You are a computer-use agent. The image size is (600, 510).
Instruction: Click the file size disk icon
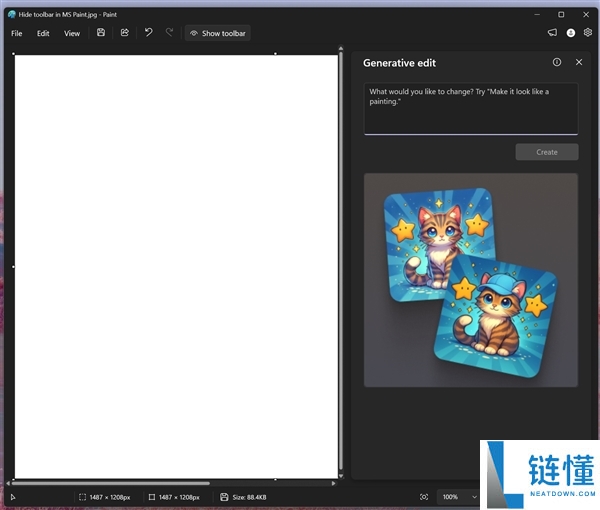224,497
